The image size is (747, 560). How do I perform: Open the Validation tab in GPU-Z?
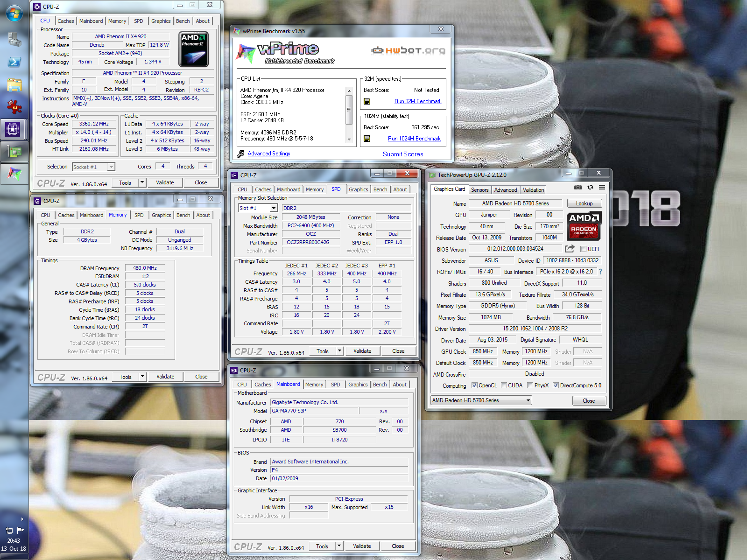point(533,190)
